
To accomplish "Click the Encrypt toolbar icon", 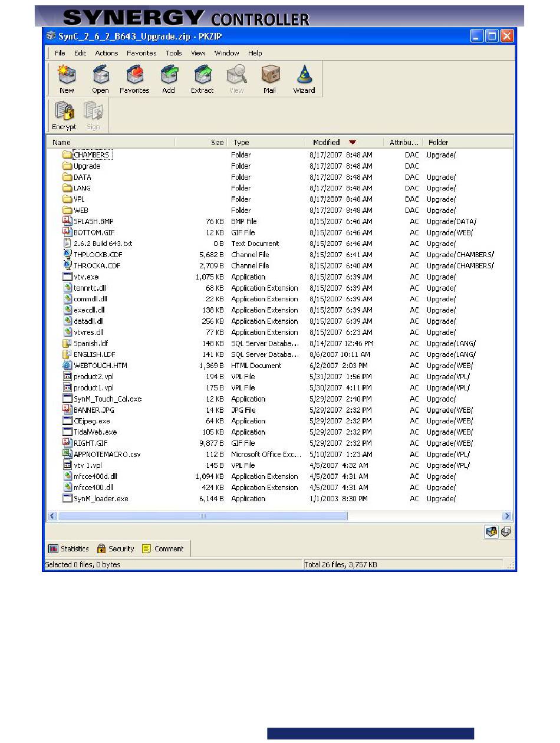I will 64,111.
